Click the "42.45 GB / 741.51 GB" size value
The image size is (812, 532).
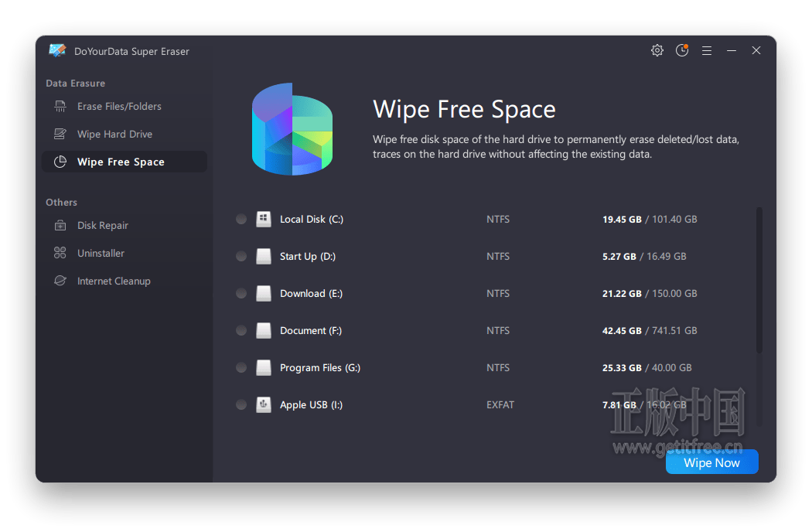click(650, 330)
